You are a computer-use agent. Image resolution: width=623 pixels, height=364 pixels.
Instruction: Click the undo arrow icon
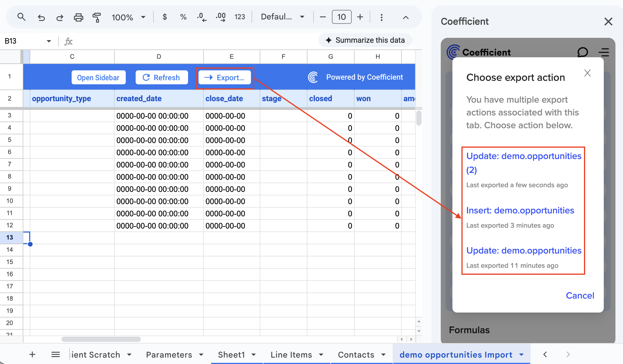[x=41, y=17]
